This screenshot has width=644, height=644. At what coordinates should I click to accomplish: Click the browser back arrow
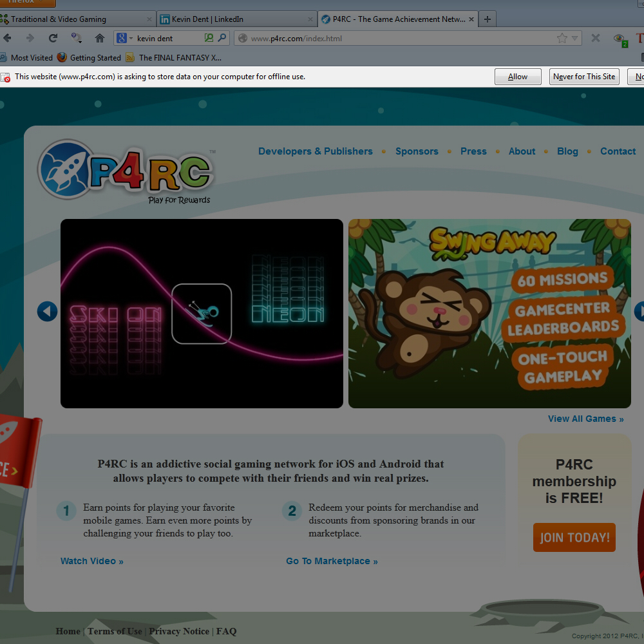(7, 38)
